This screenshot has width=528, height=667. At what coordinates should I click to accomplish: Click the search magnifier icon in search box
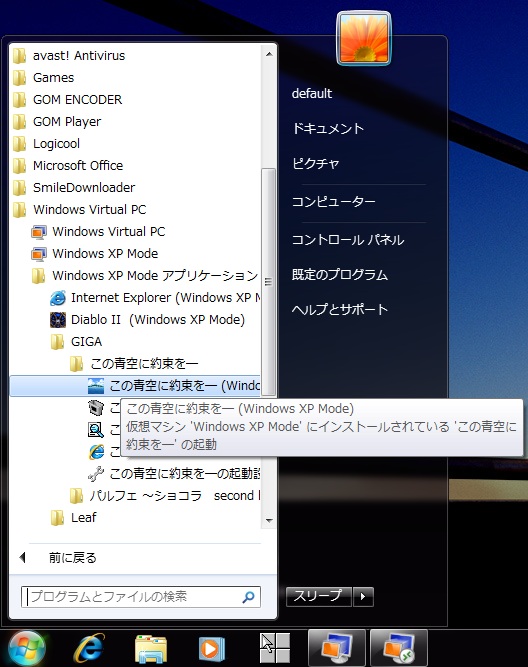(248, 597)
